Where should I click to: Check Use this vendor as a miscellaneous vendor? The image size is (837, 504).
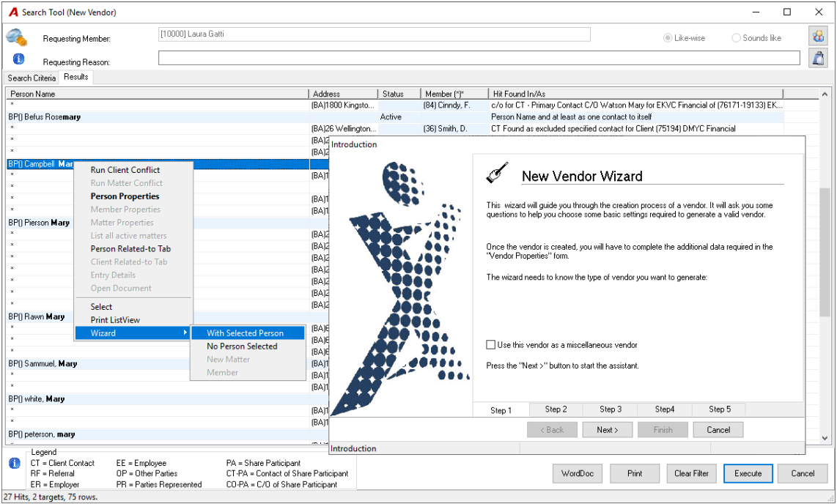point(490,345)
